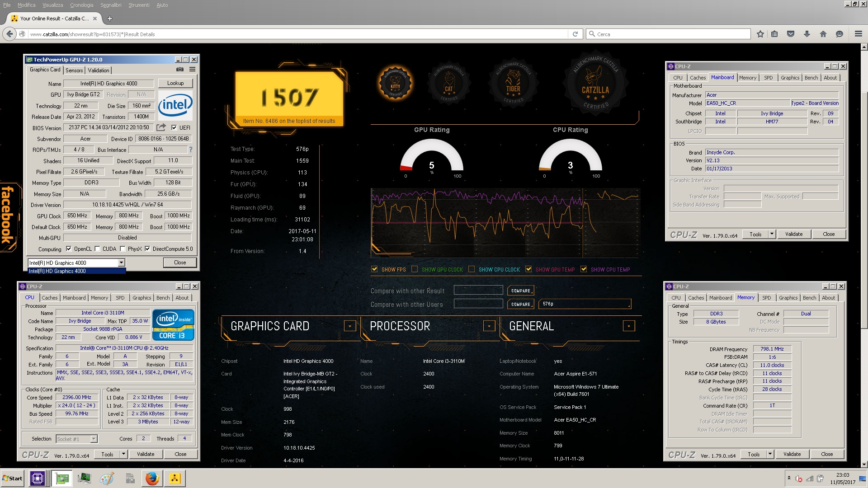Select the Kitty certified badge

pyautogui.click(x=395, y=84)
